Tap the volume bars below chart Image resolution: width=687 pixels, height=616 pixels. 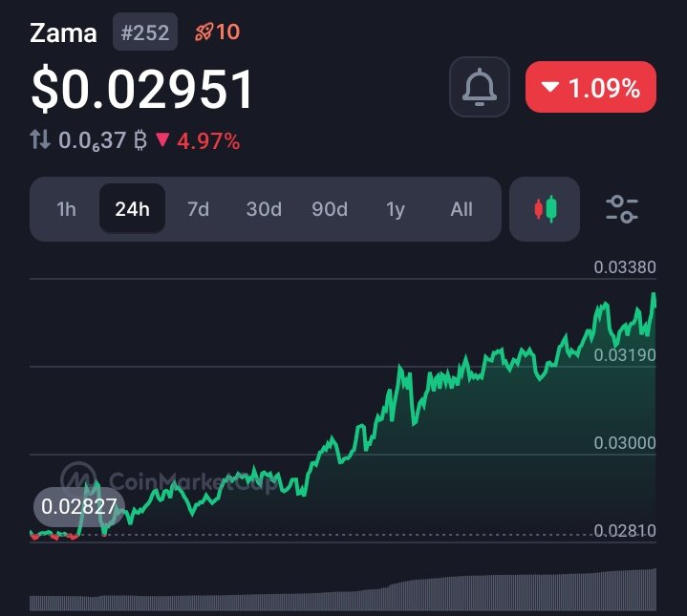(x=343, y=590)
